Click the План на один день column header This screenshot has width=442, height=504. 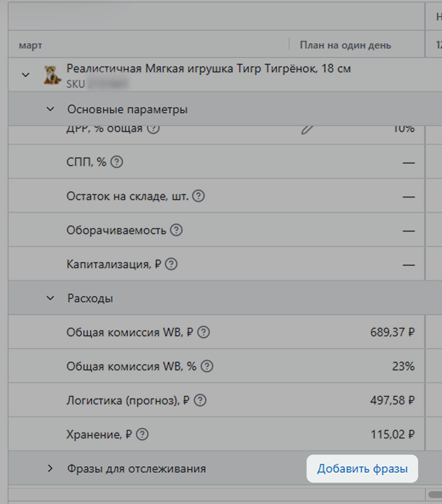[345, 45]
